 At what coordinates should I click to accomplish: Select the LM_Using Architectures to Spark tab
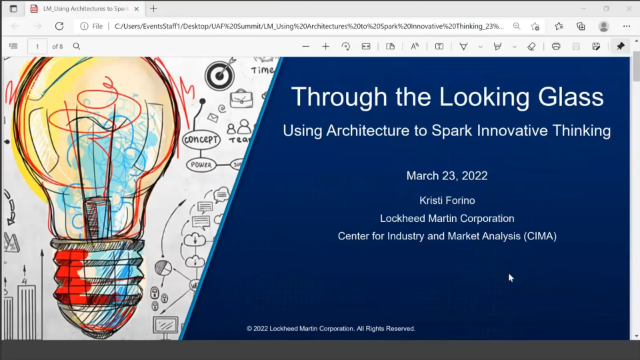pyautogui.click(x=86, y=9)
